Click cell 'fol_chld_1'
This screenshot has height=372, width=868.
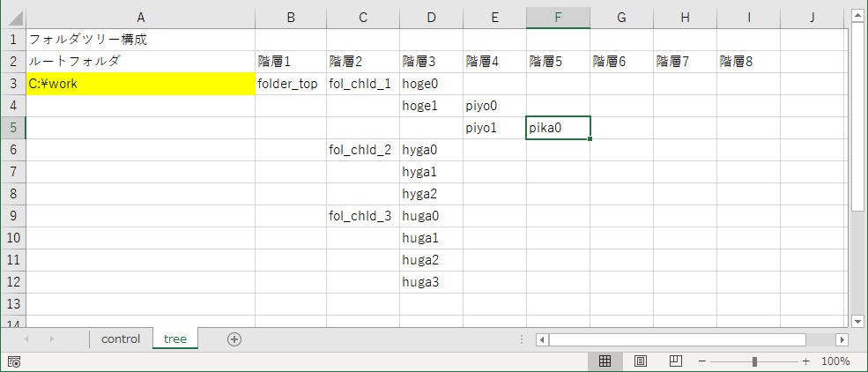pyautogui.click(x=362, y=84)
